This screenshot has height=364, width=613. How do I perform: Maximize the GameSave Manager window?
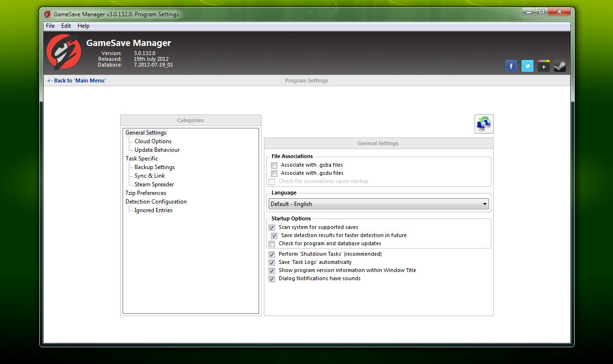point(541,11)
